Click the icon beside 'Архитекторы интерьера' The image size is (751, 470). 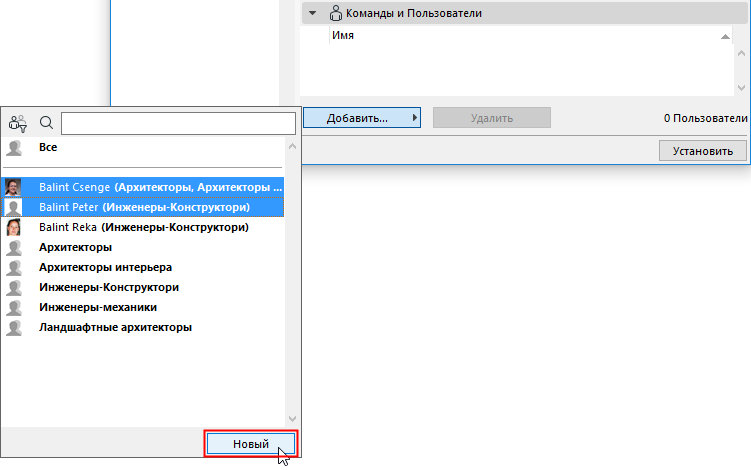pos(14,268)
